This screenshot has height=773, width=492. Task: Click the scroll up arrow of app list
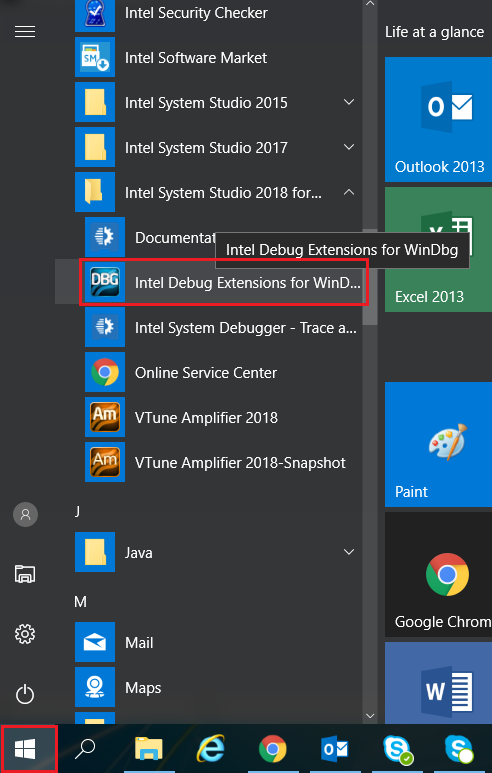click(x=370, y=4)
